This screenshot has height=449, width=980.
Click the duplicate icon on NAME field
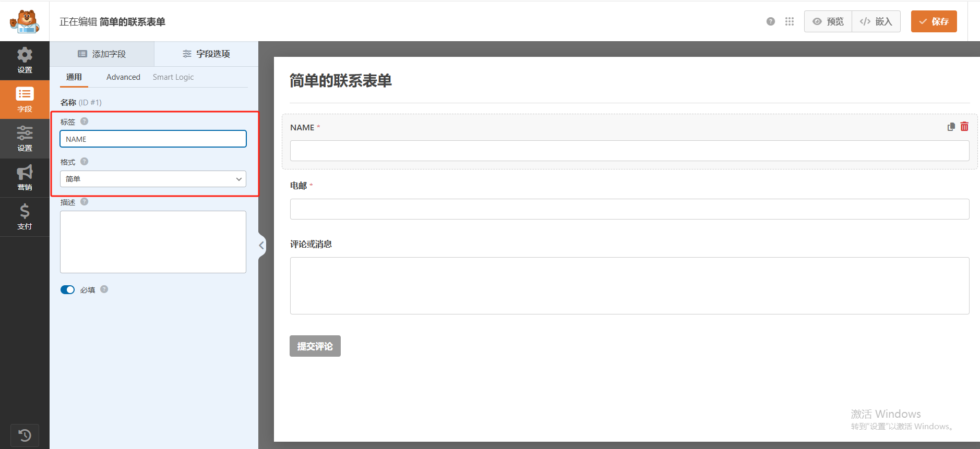pos(951,127)
